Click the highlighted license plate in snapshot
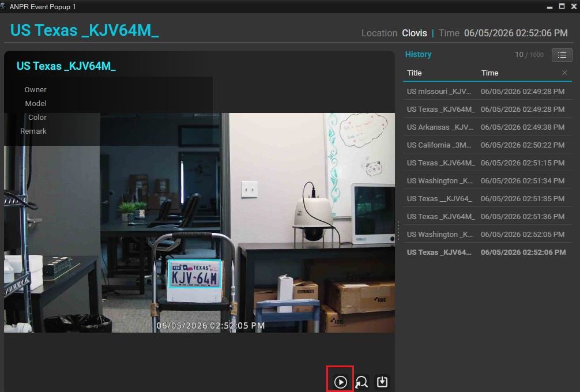 195,274
